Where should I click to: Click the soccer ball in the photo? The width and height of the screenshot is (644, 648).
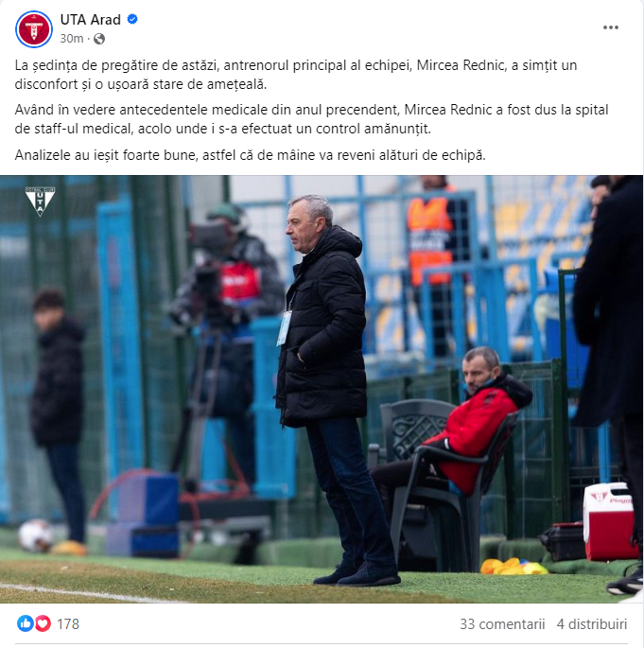click(36, 535)
